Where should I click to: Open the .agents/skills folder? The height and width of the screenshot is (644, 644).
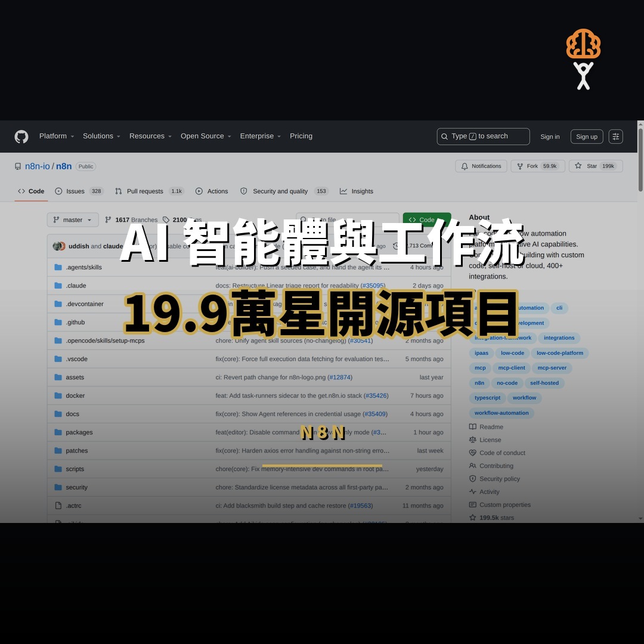[x=84, y=267]
